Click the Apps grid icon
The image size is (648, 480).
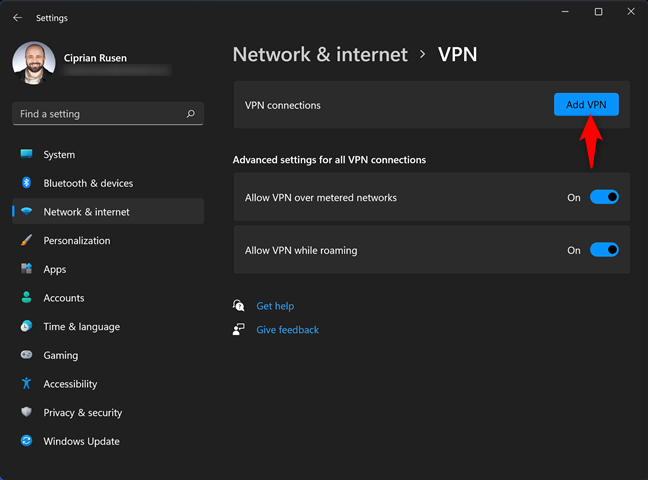(x=26, y=269)
